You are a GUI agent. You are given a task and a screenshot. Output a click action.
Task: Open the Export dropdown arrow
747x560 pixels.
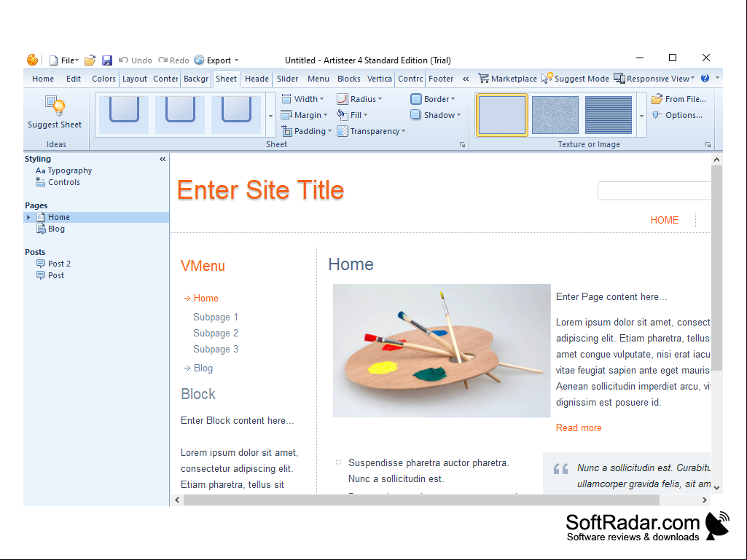pos(236,60)
